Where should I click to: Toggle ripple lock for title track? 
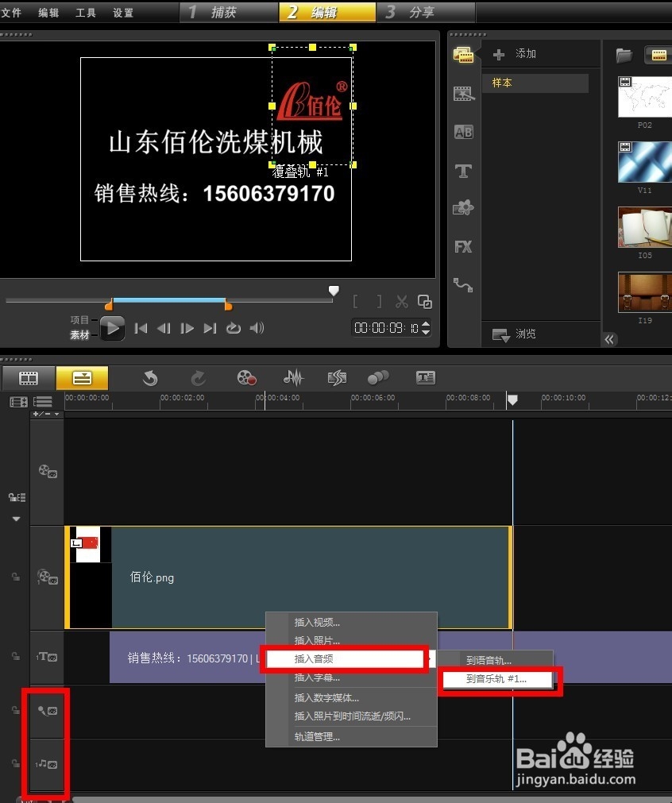tap(16, 657)
